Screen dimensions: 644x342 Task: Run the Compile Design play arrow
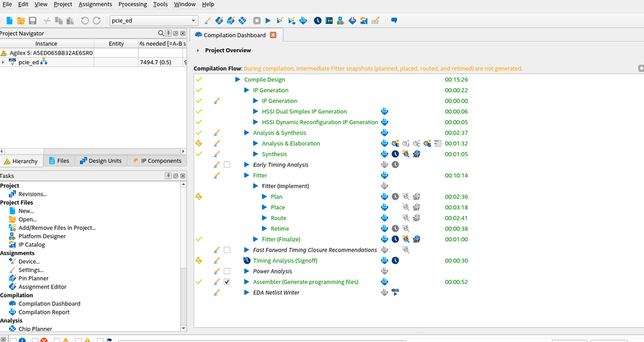tap(238, 80)
